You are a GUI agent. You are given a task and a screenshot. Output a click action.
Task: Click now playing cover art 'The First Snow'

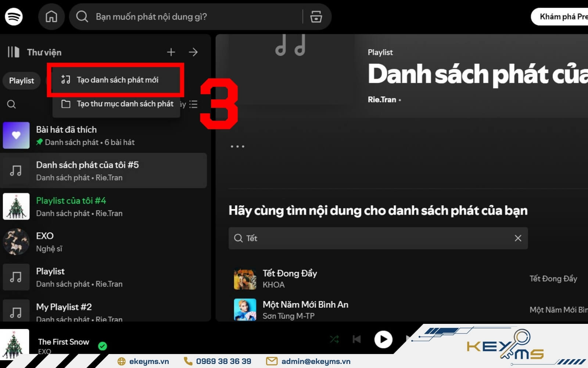15,344
